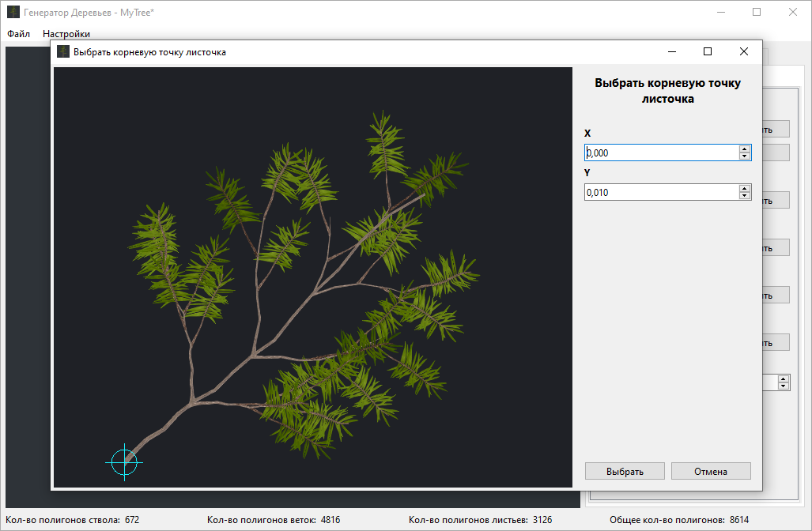Click the status text "Кол-во полигонов ствола: 672"
The image size is (812, 531).
coord(73,520)
